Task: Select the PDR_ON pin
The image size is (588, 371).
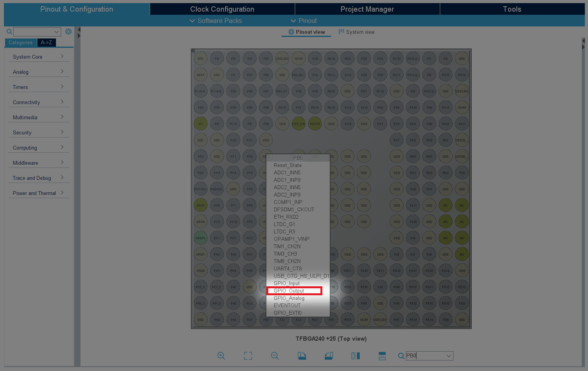Action: coord(298,124)
